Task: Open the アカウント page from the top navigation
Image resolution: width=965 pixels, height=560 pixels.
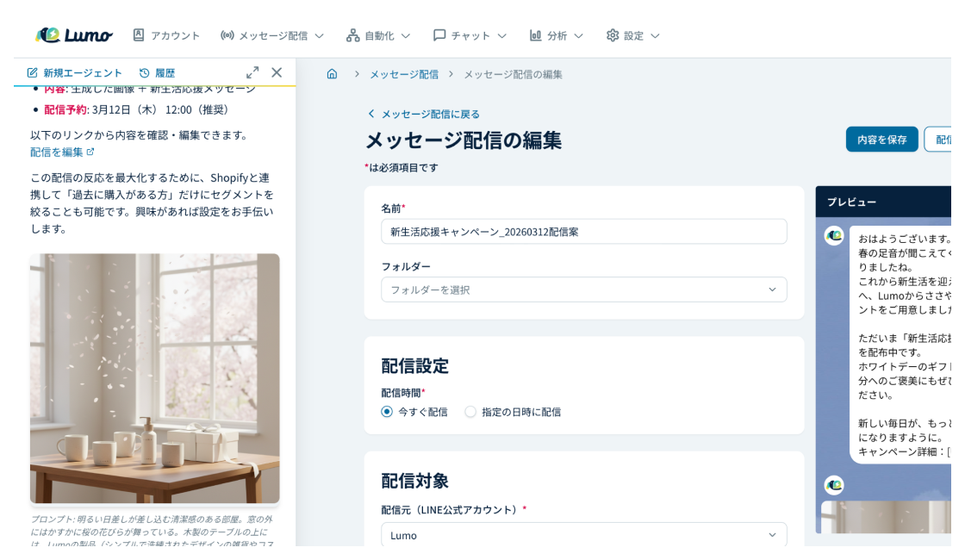Action: [166, 35]
